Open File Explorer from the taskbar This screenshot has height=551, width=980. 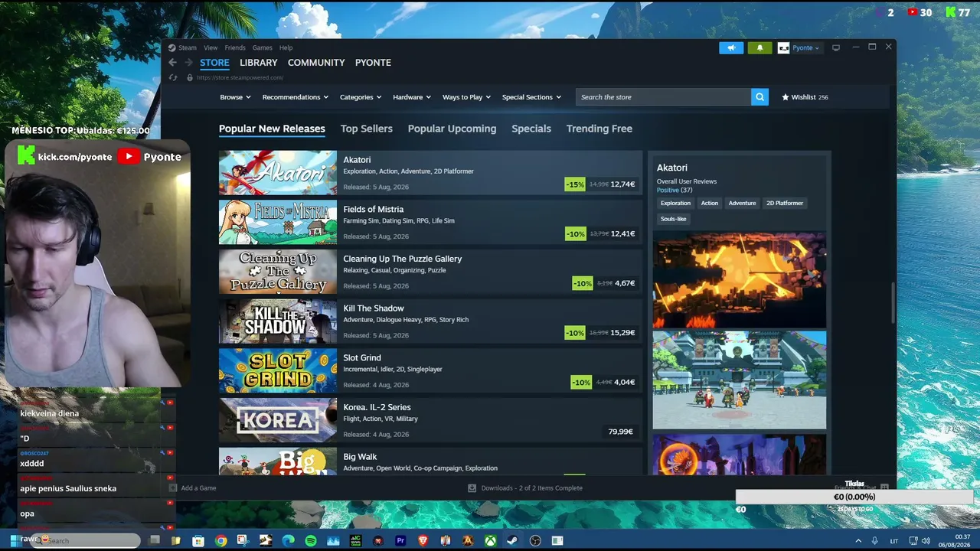176,541
